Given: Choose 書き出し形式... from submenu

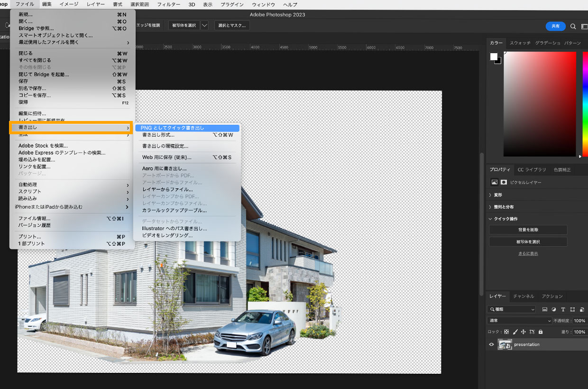Looking at the screenshot, I should click(x=187, y=135).
